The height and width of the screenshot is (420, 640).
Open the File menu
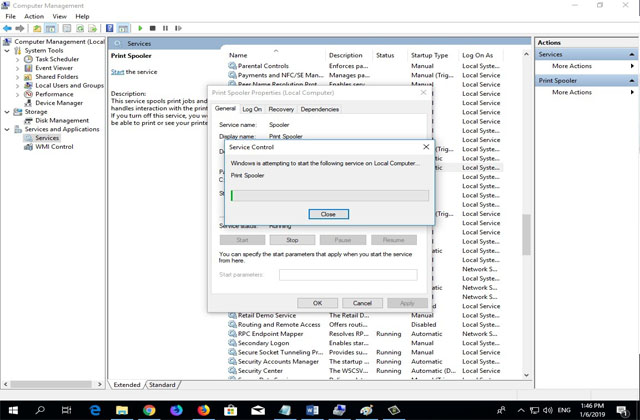click(x=11, y=16)
